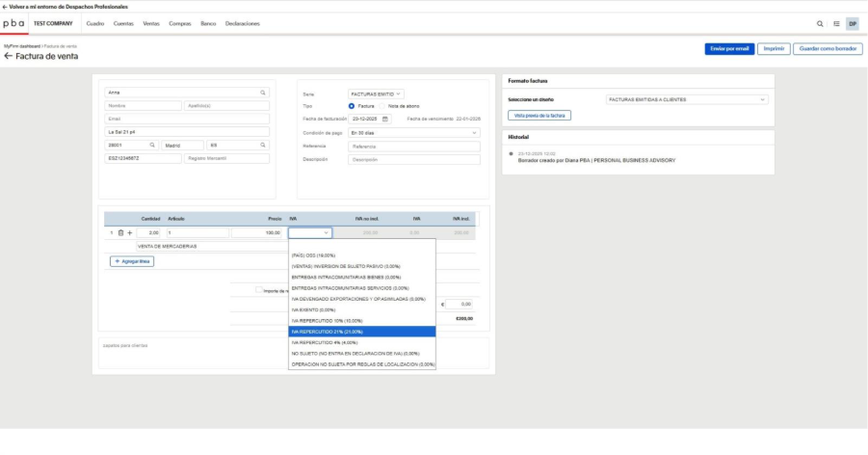Screen dimensions: 868x455
Task: Click the plus icon on invoice line 1
Action: (130, 232)
